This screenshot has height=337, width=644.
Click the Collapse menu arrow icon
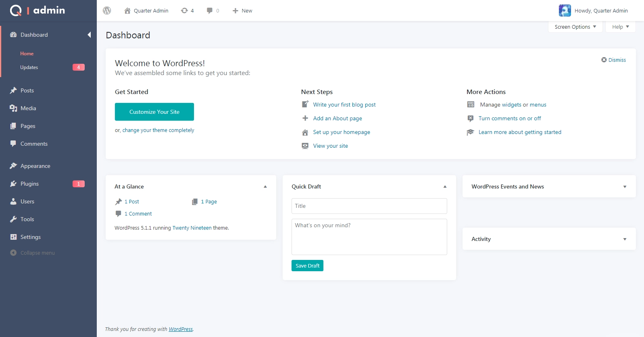point(13,253)
